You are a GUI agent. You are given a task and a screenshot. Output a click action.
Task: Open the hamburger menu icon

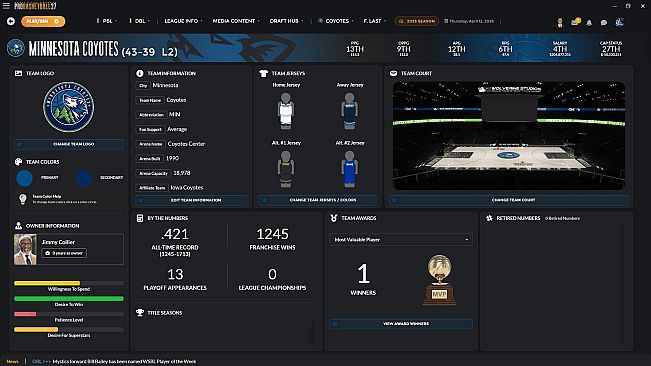[x=6, y=6]
